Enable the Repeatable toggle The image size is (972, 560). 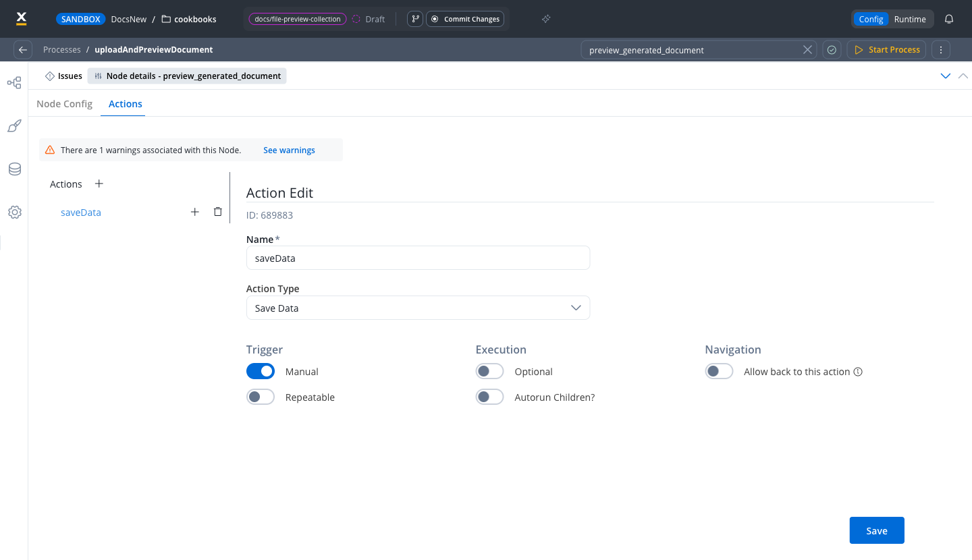tap(261, 397)
